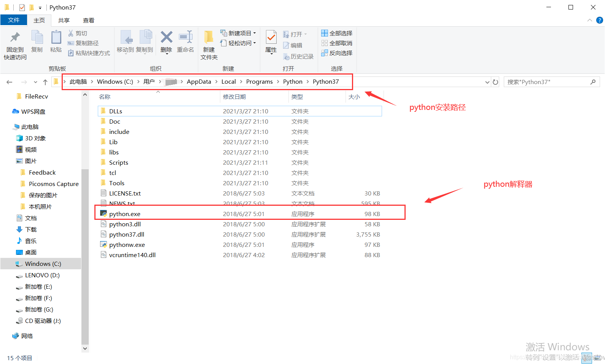605x364 pixels.
Task: Open Help via the question mark icon
Action: tap(600, 20)
